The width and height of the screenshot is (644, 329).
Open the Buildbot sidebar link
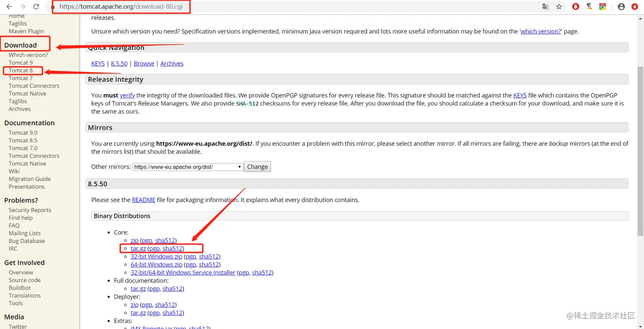(20, 288)
